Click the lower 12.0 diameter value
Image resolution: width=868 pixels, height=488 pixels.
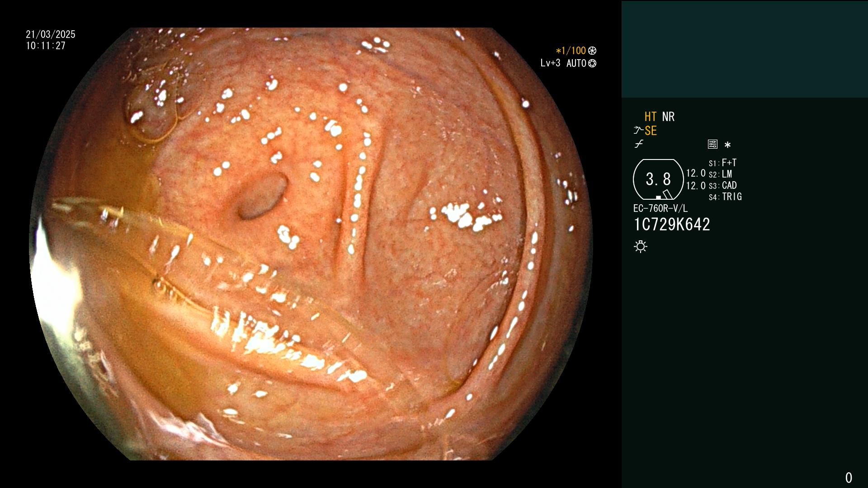pos(696,186)
